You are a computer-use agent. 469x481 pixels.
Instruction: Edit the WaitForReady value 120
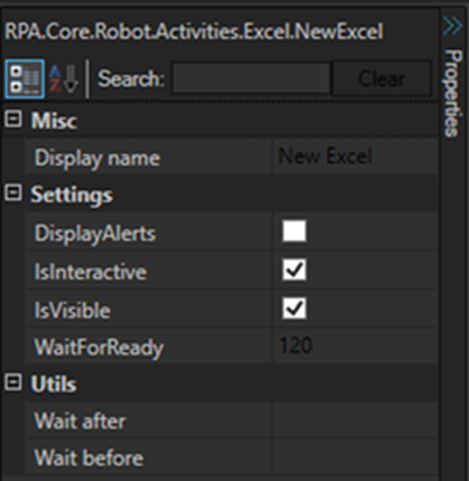355,345
